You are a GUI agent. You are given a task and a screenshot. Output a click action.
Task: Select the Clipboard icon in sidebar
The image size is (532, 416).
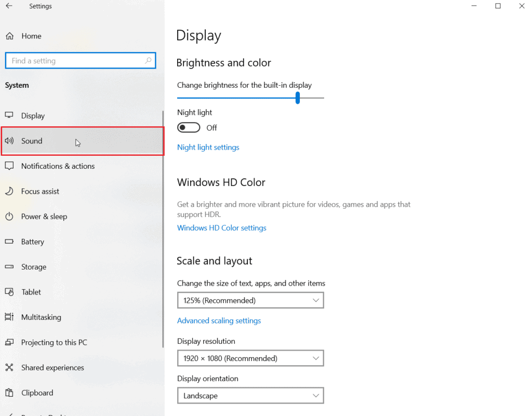9,393
